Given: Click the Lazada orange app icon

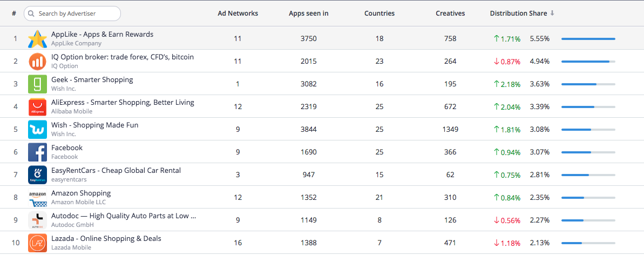Looking at the screenshot, I should 37,243.
